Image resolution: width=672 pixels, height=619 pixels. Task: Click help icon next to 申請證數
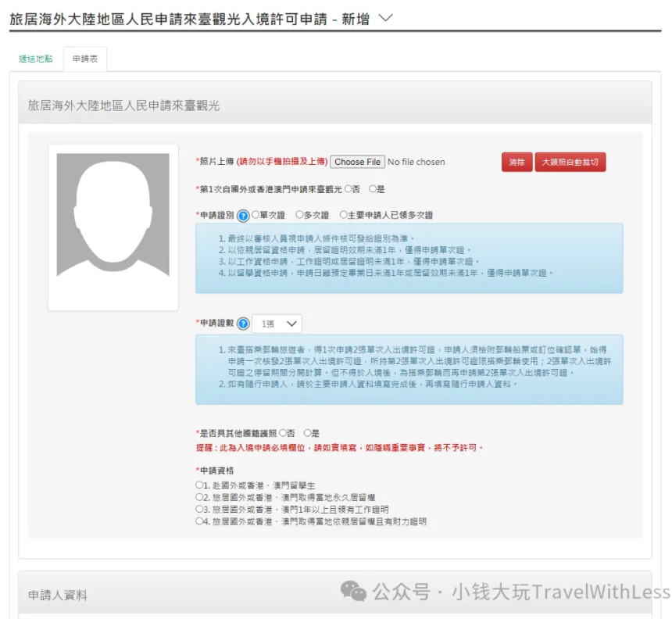[x=243, y=324]
